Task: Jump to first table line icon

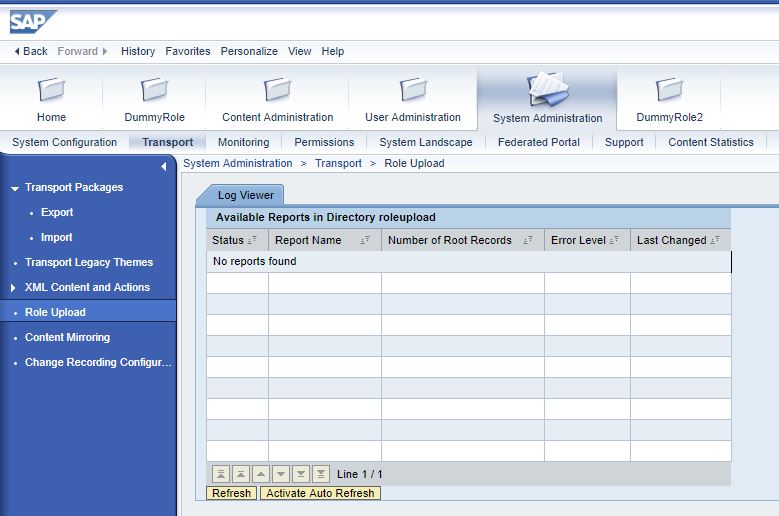Action: 221,474
